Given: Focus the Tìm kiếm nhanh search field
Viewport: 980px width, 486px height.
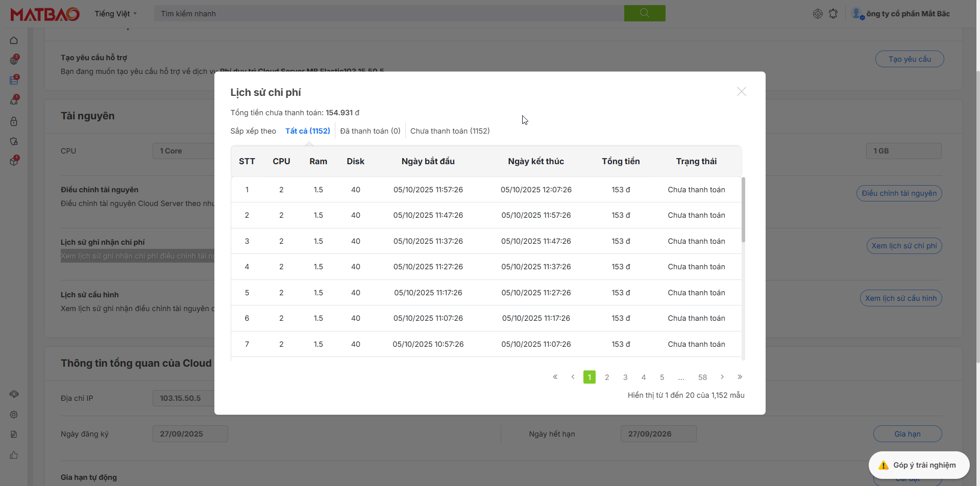Looking at the screenshot, I should click(388, 14).
